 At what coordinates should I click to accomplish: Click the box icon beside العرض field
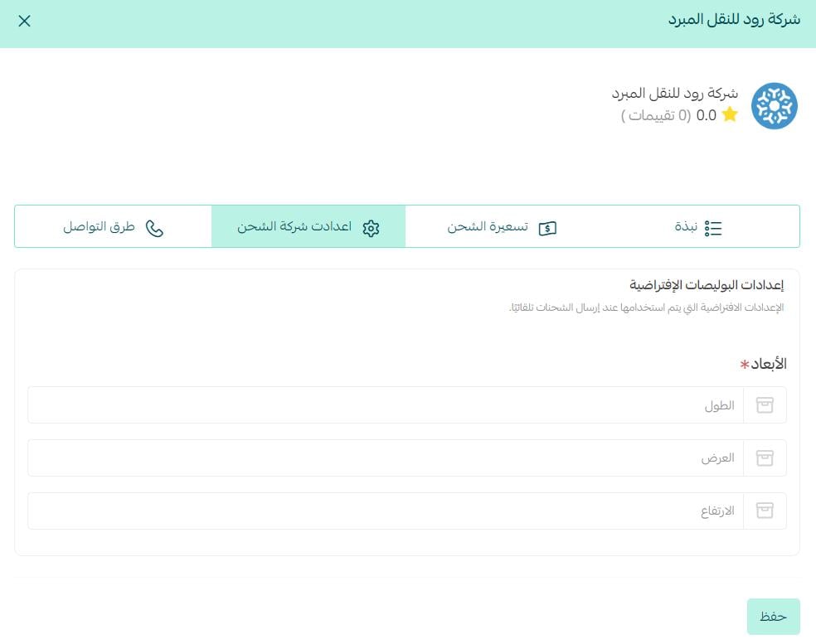click(x=765, y=458)
